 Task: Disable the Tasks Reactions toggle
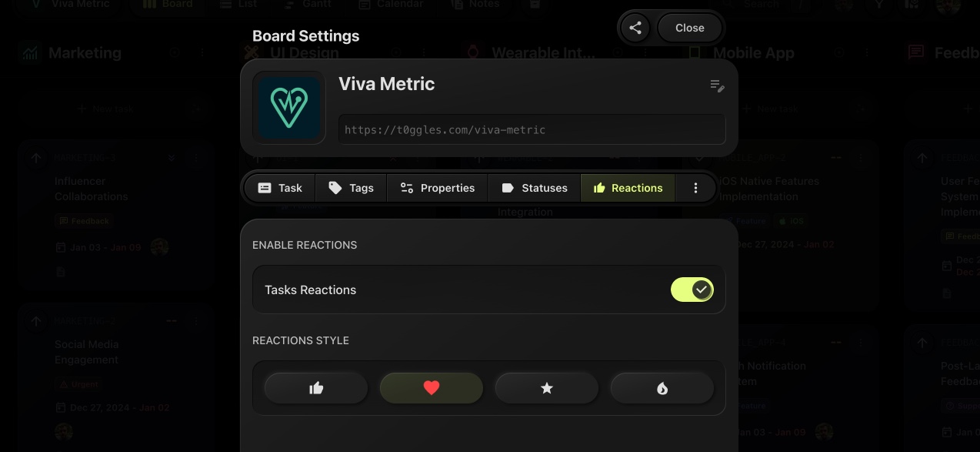pyautogui.click(x=692, y=290)
